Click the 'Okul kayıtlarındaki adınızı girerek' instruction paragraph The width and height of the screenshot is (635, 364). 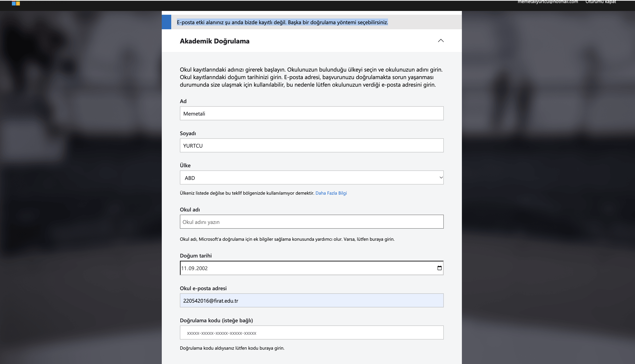pyautogui.click(x=311, y=77)
